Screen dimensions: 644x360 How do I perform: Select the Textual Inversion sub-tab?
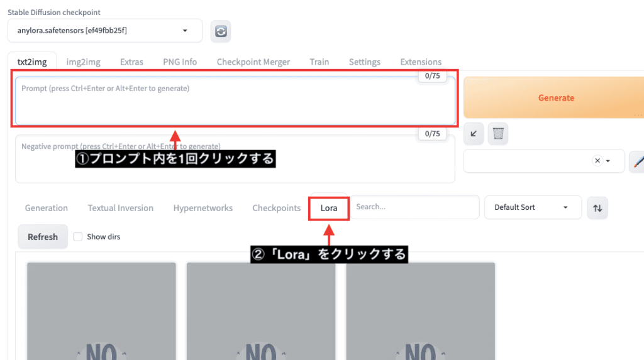(x=120, y=208)
